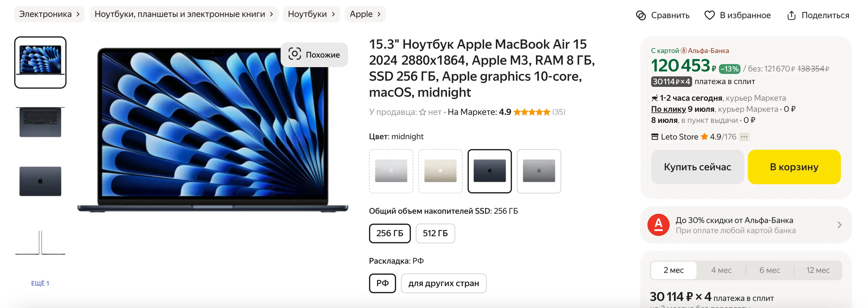The width and height of the screenshot is (868, 308).
Task: Select the 256 ГБ storage option
Action: point(390,233)
